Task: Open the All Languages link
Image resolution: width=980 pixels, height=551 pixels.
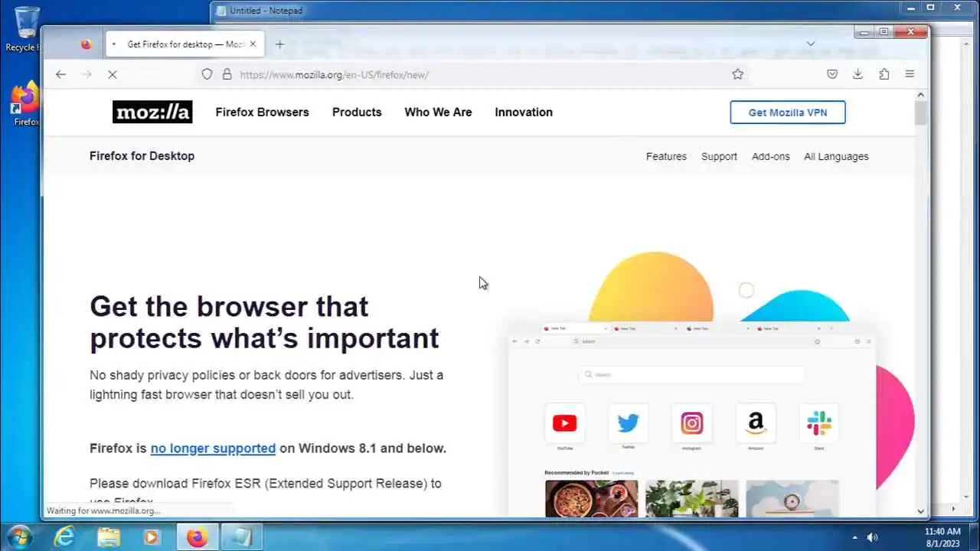Action: [836, 156]
